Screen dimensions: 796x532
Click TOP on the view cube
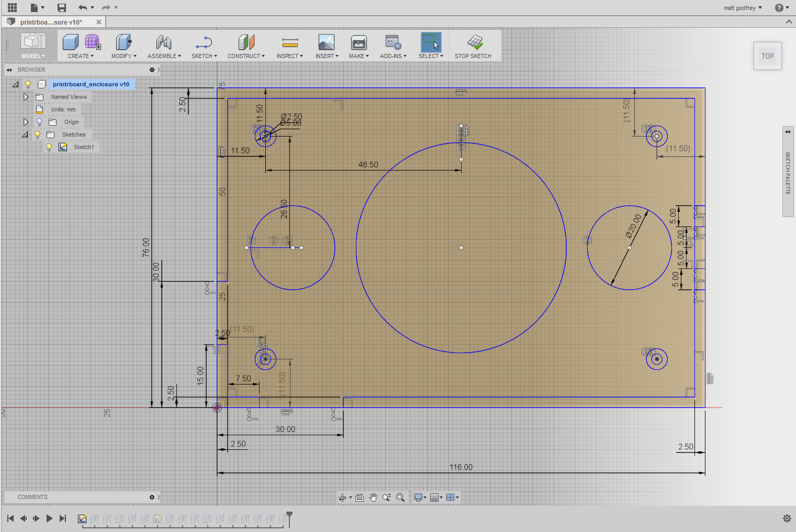(767, 56)
